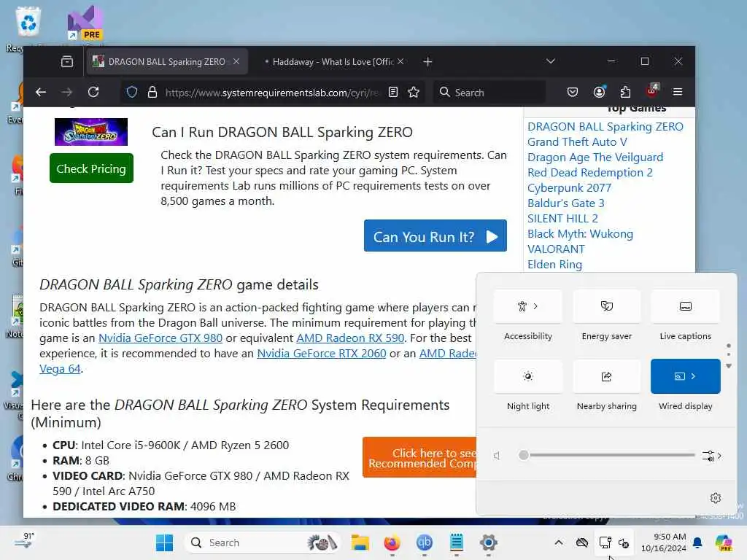Open VALORANT in Top Games list
This screenshot has width=747, height=560.
pos(556,249)
